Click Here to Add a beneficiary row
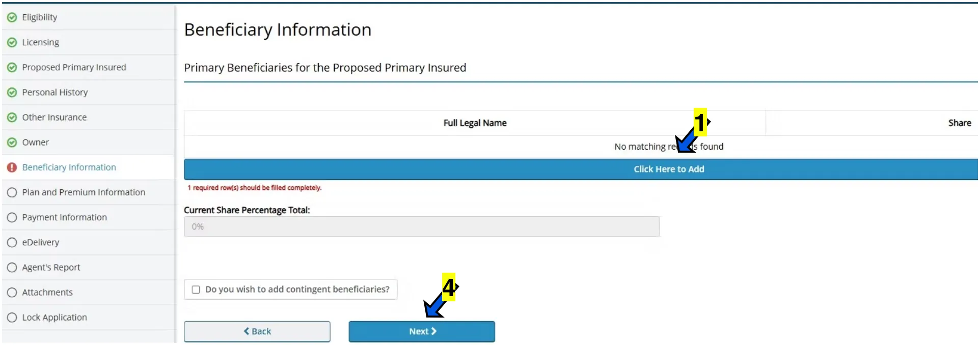Viewport: 980px width, 345px height. tap(581, 169)
